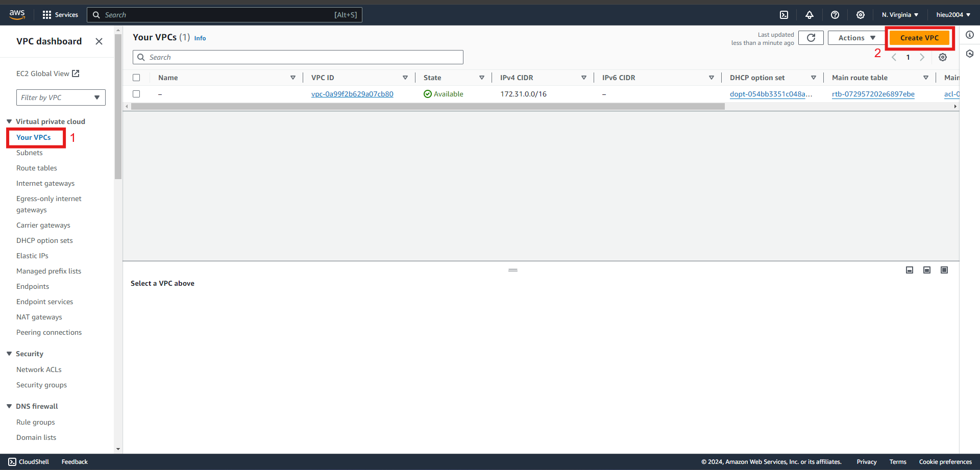980x470 pixels.
Task: Click the split panel resize handle
Action: (513, 270)
